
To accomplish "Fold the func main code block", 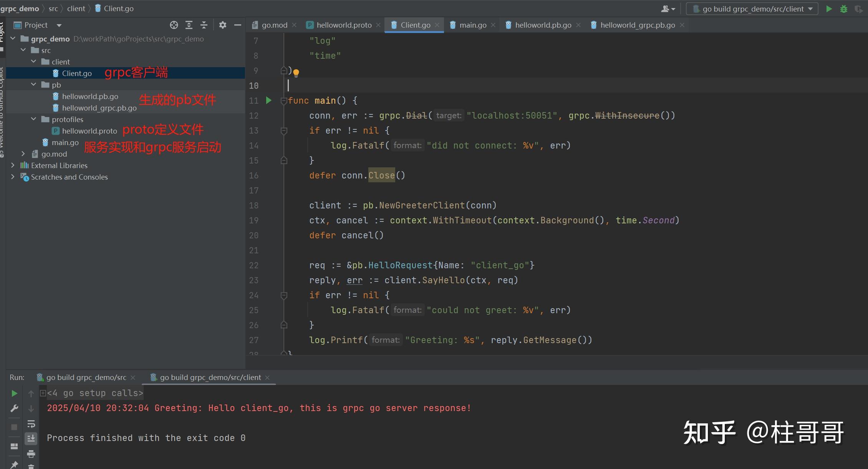I will [284, 101].
